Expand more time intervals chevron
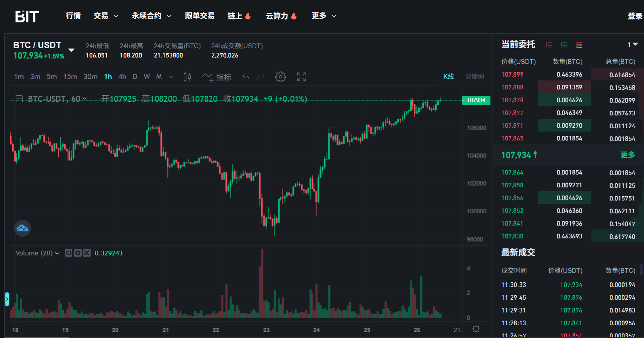The width and height of the screenshot is (644, 338). coord(171,77)
